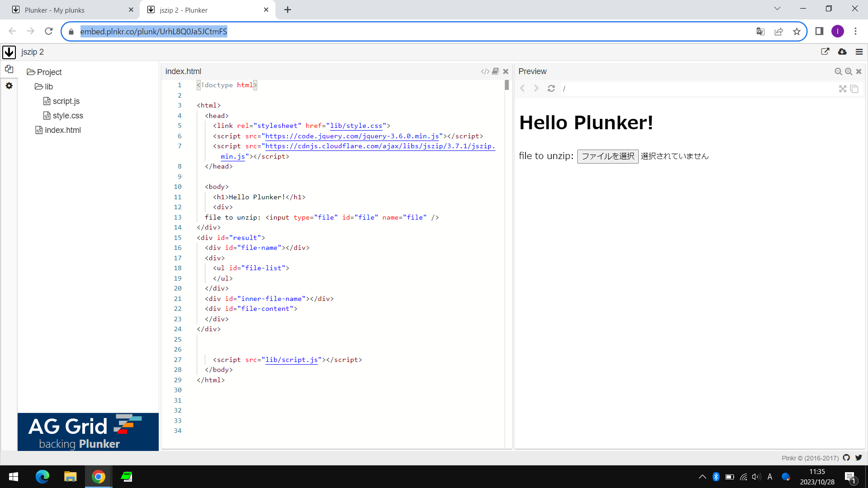
Task: Click the GitHub icon in footer
Action: click(x=846, y=458)
